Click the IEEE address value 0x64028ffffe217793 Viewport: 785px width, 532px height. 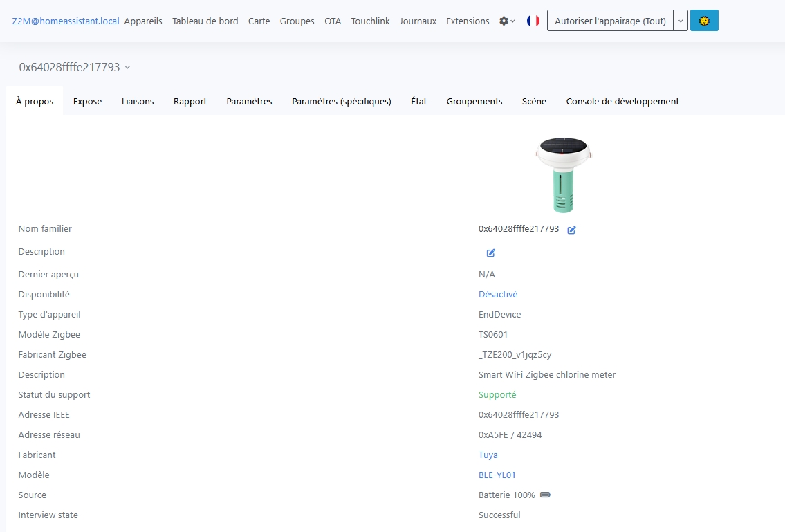519,415
